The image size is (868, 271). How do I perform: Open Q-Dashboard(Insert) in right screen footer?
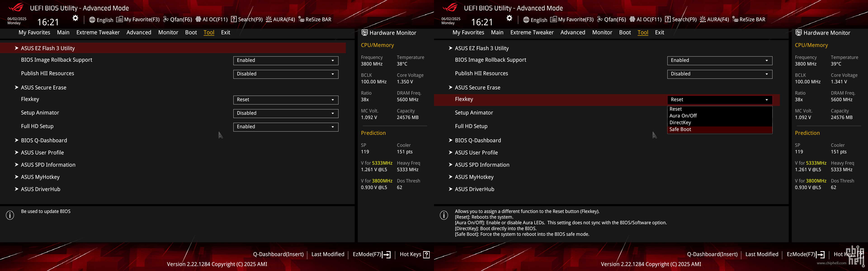click(712, 255)
